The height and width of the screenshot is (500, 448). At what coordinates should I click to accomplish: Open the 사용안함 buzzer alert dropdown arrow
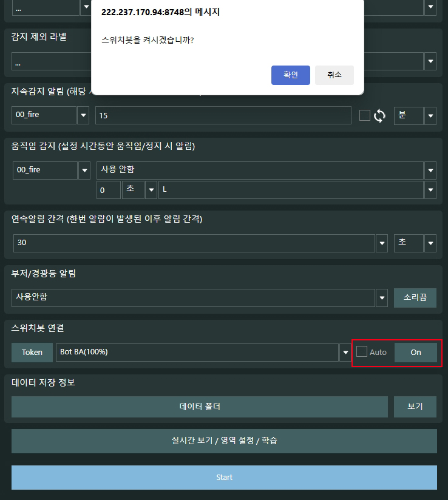382,298
